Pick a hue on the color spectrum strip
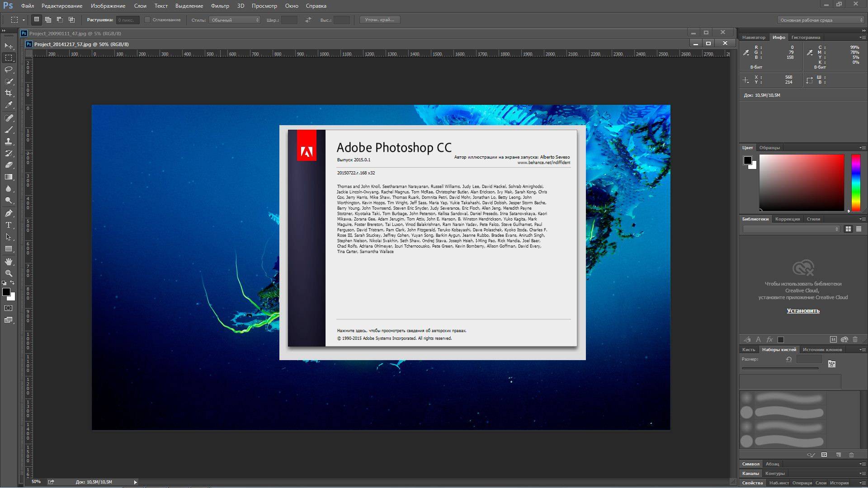The width and height of the screenshot is (868, 488). (856, 183)
